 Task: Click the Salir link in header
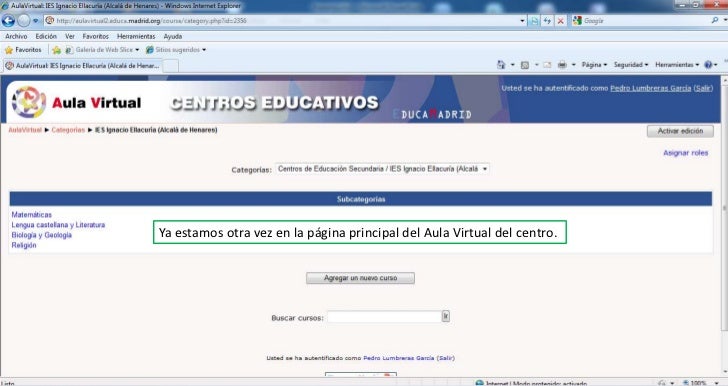703,88
